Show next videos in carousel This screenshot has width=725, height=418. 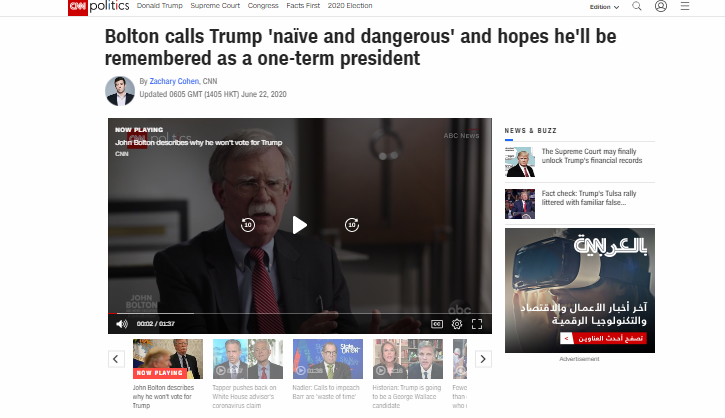[x=483, y=359]
